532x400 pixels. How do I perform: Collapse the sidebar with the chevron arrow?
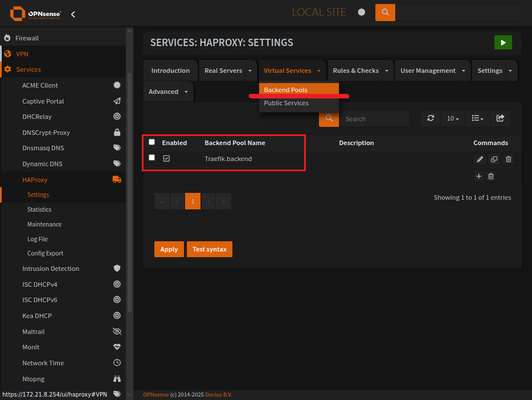[x=73, y=14]
